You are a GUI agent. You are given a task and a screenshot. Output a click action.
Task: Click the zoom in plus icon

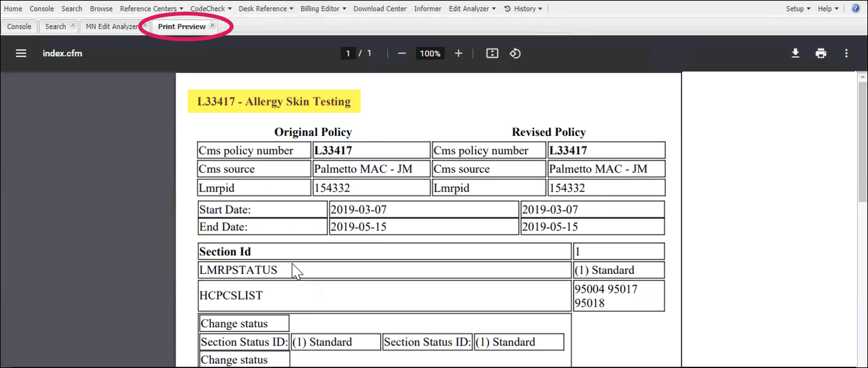[x=458, y=53]
